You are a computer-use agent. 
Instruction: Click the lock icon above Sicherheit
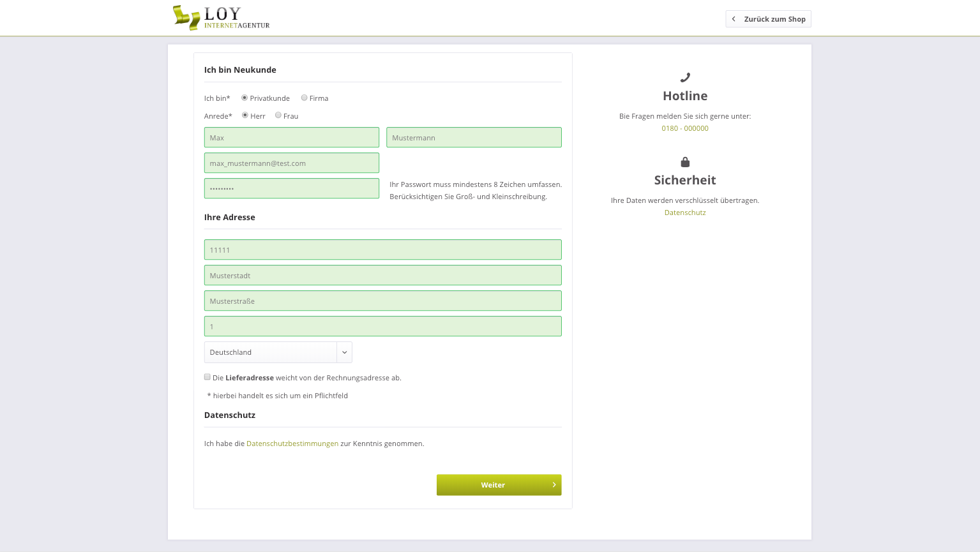point(685,162)
